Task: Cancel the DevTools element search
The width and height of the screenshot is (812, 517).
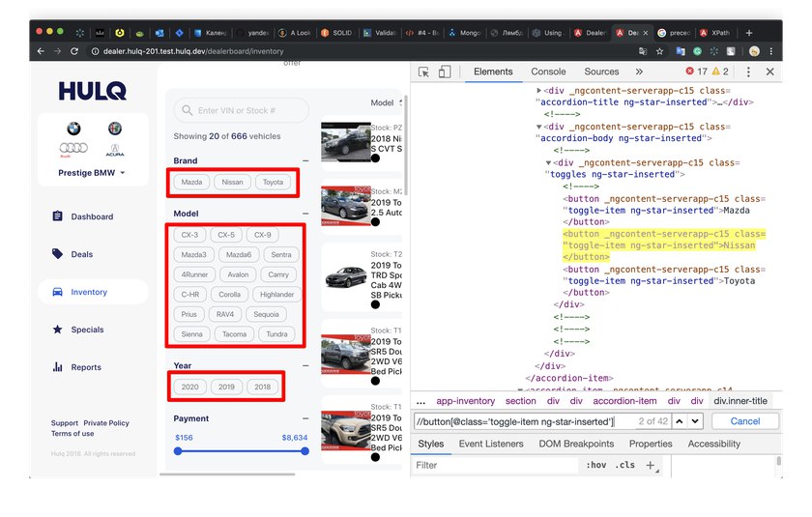Action: click(x=745, y=421)
